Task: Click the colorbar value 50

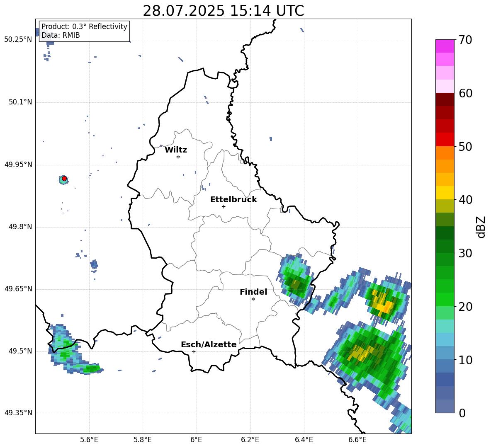Action: [x=465, y=146]
